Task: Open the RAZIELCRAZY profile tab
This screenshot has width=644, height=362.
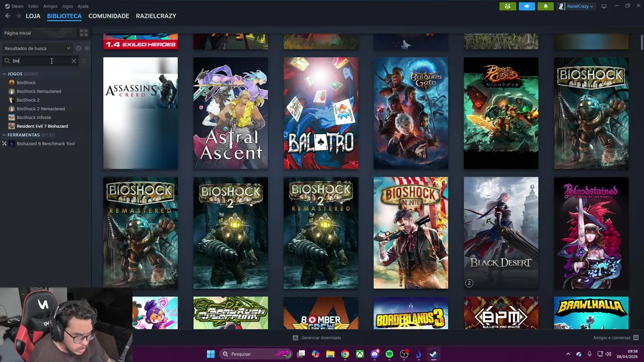Action: point(156,16)
